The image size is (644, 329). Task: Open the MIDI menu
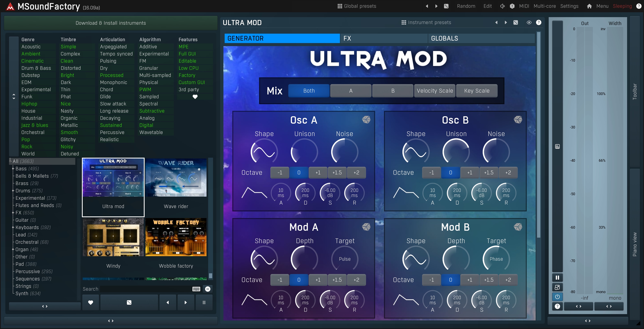[x=524, y=6]
